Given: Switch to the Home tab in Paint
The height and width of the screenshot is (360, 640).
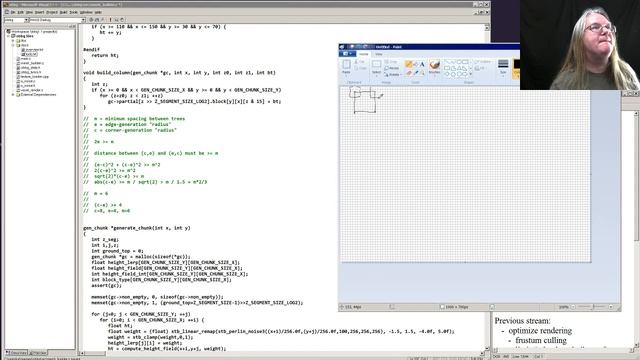Looking at the screenshot, I should (363, 54).
